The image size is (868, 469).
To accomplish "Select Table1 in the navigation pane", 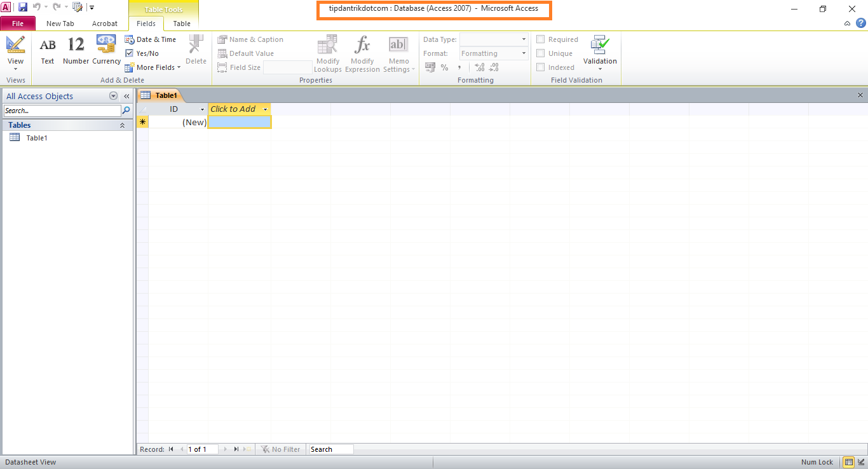I will click(36, 137).
